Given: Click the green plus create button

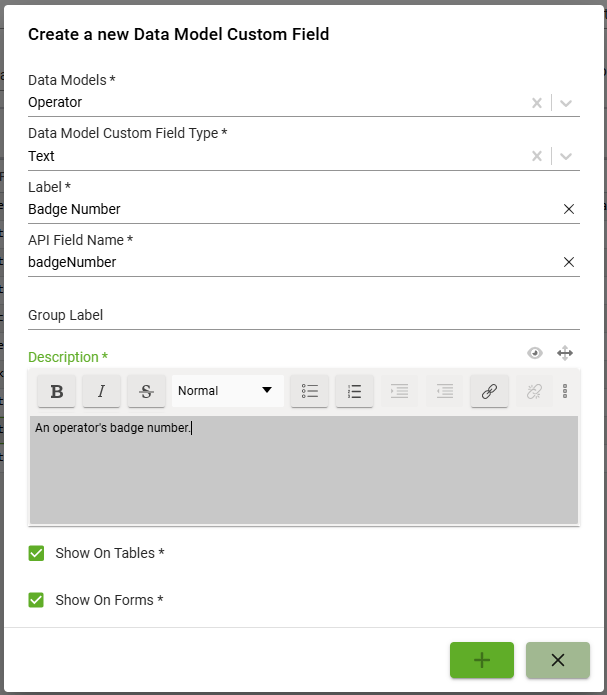Looking at the screenshot, I should [482, 660].
